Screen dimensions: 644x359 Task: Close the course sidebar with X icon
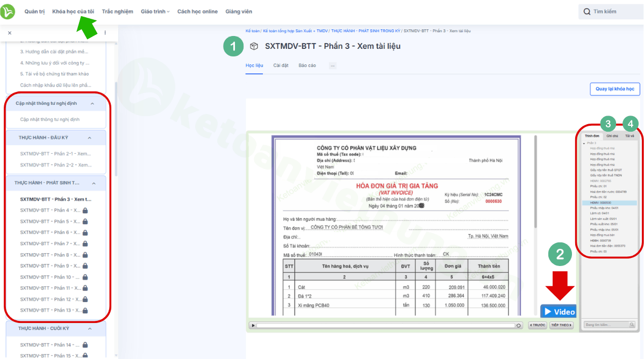click(10, 33)
